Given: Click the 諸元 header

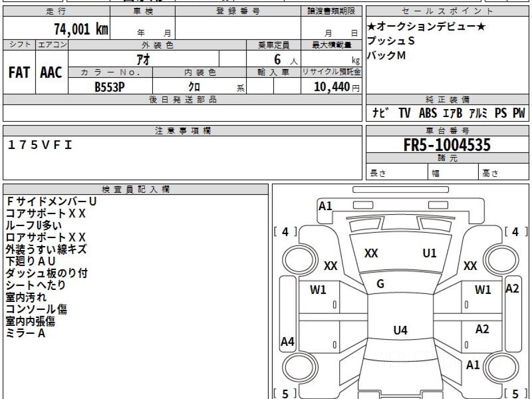Looking at the screenshot, I should 447,158.
